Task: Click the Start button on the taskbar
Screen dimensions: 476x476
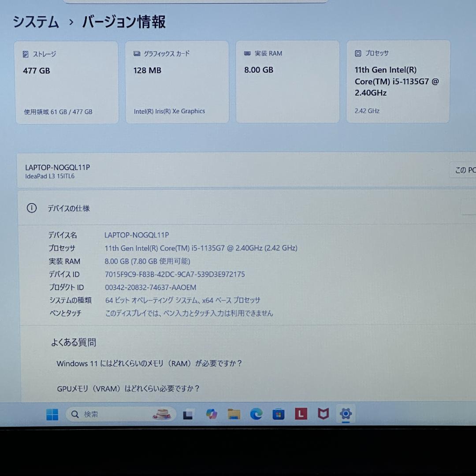Action: (52, 414)
